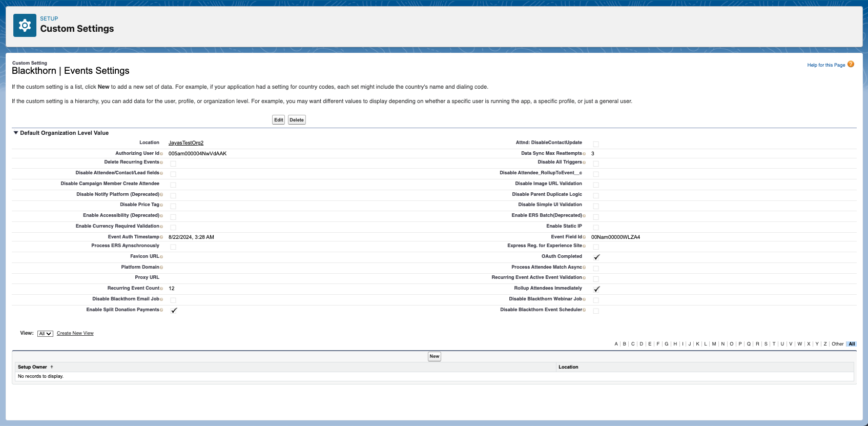This screenshot has height=426, width=868.
Task: Click info icon beside Enable Split Donation Payments
Action: point(161,310)
